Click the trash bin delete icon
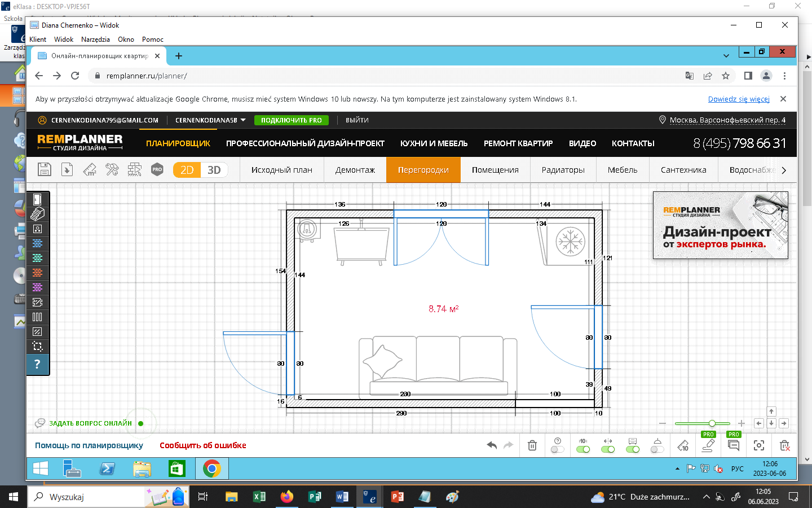Image resolution: width=812 pixels, height=508 pixels. [532, 445]
